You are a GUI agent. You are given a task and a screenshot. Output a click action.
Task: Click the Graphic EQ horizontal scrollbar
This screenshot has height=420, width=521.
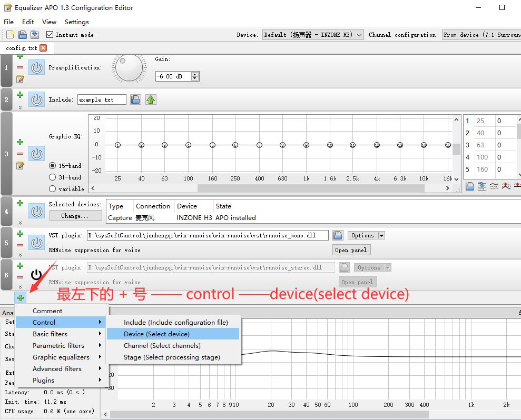click(x=311, y=188)
